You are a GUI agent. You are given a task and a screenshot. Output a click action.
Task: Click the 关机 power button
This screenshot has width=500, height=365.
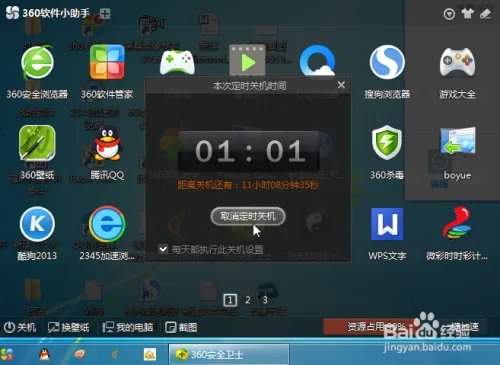20,327
